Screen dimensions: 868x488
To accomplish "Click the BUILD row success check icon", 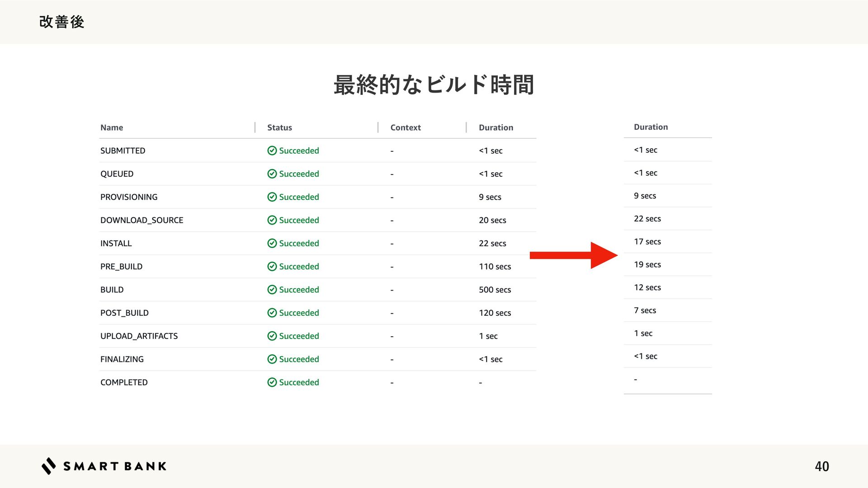I will point(272,290).
